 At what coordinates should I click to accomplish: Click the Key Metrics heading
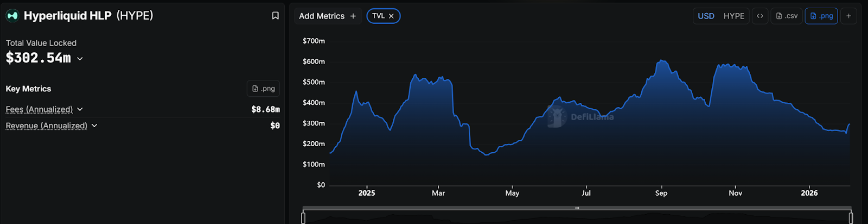tap(28, 89)
